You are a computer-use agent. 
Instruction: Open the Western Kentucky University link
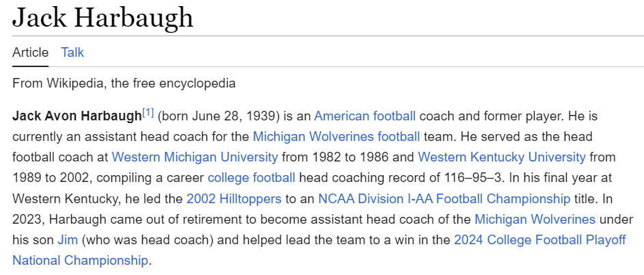coord(502,157)
